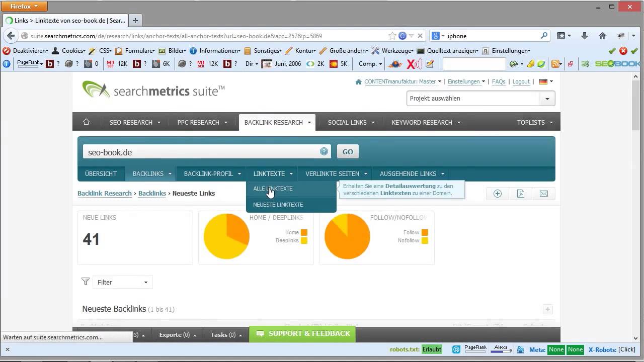
Task: Bookmark this page with the star icon
Action: (x=392, y=36)
